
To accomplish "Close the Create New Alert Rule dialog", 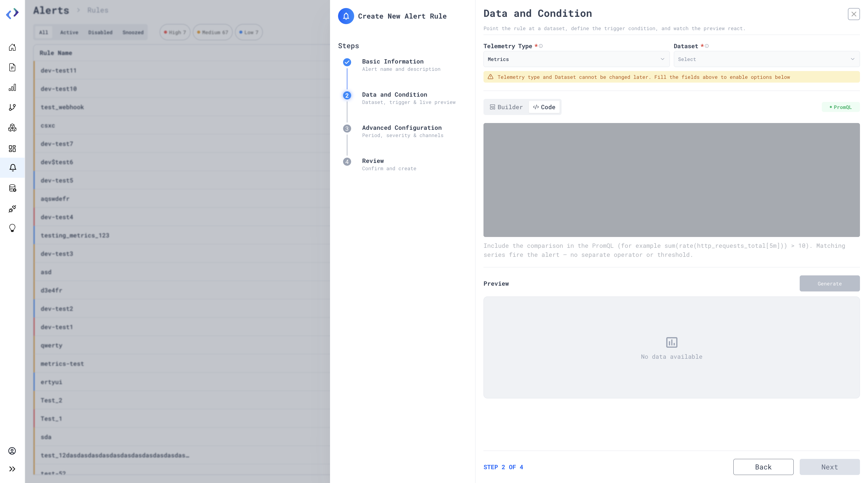I will click(853, 14).
